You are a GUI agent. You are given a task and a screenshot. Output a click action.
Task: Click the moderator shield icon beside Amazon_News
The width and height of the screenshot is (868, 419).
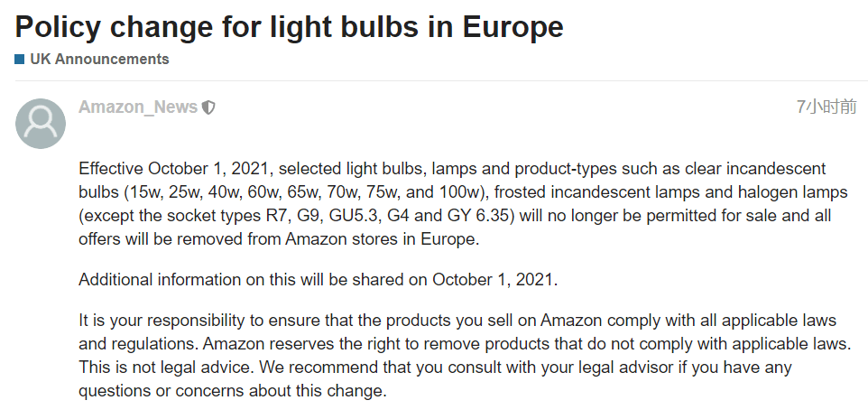tap(208, 107)
